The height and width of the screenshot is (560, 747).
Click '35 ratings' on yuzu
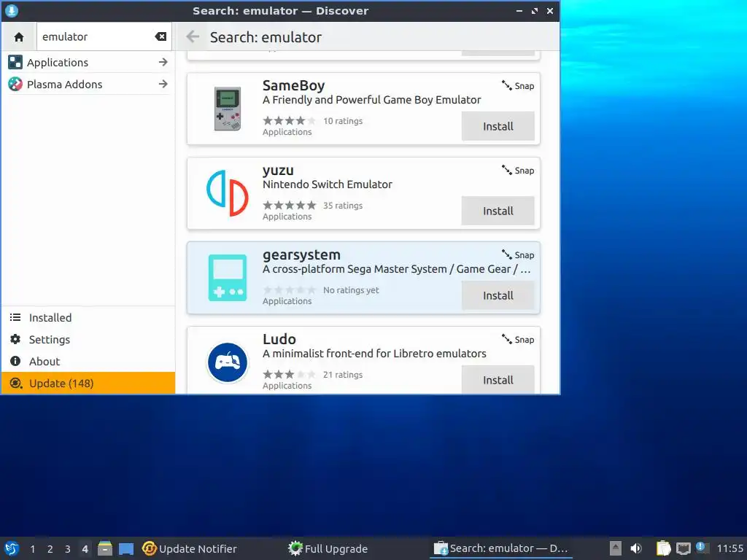(343, 205)
